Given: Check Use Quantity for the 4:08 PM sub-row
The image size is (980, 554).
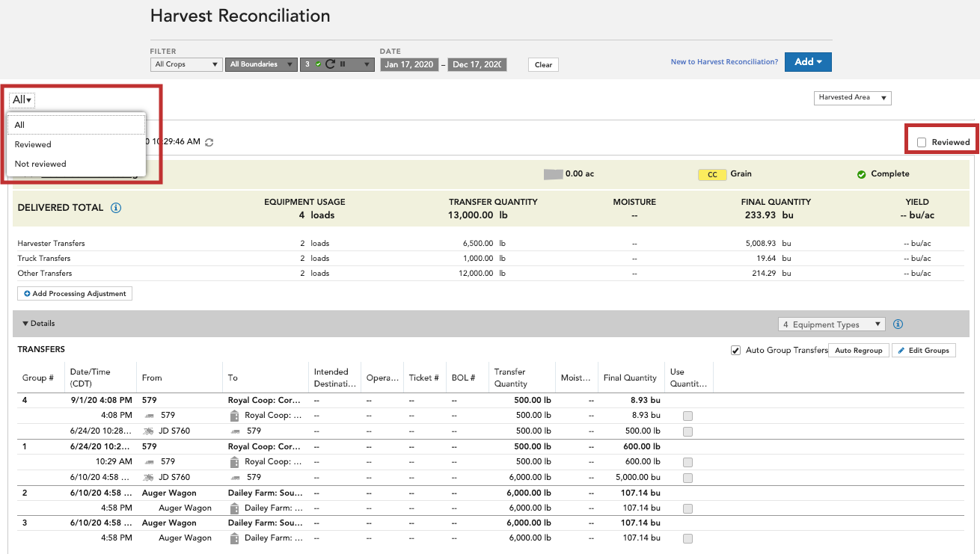Looking at the screenshot, I should tap(687, 416).
